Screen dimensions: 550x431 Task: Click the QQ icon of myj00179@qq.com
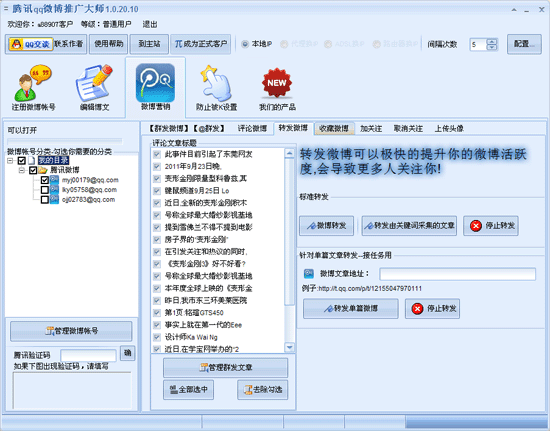click(54, 180)
